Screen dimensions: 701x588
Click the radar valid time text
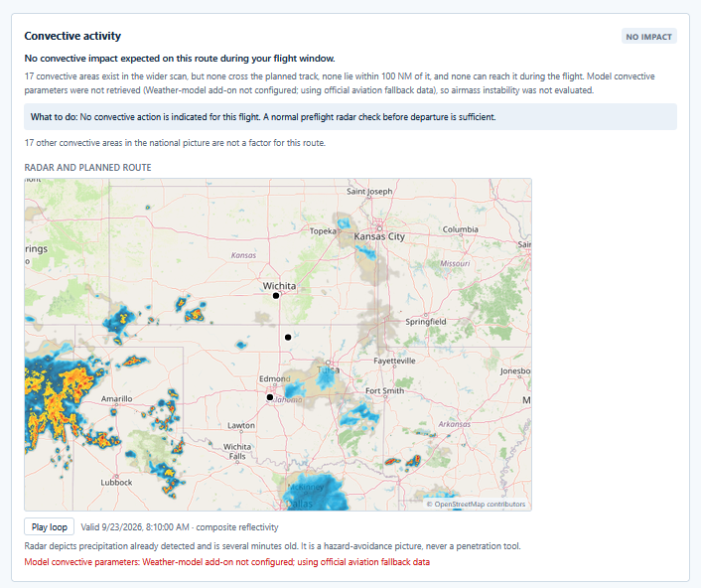pos(180,527)
